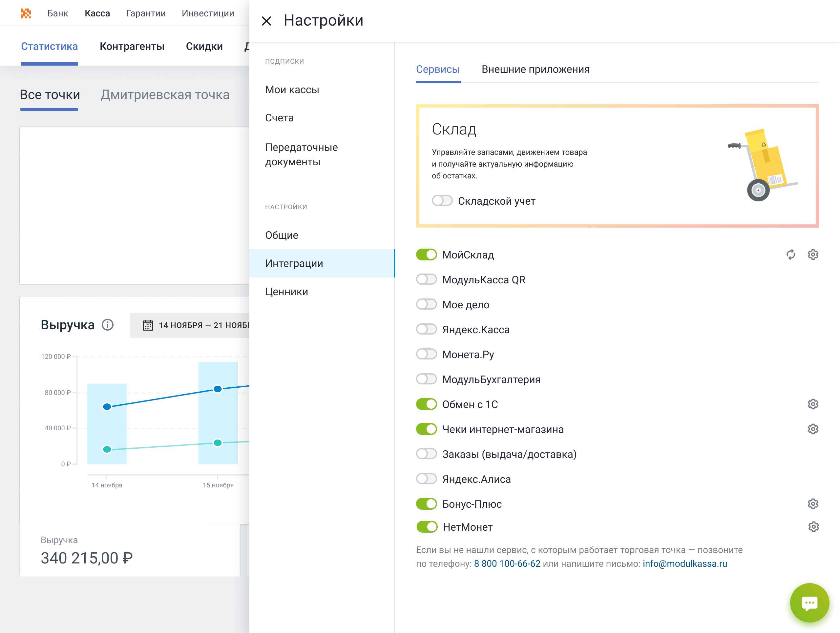The height and width of the screenshot is (633, 840).
Task: Disable the МойСклад toggle
Action: coord(427,255)
